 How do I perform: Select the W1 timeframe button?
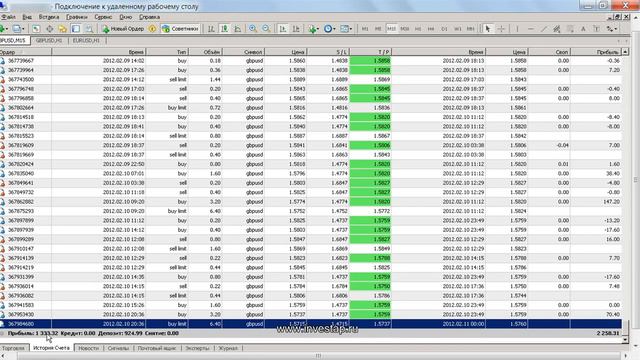coord(458,29)
